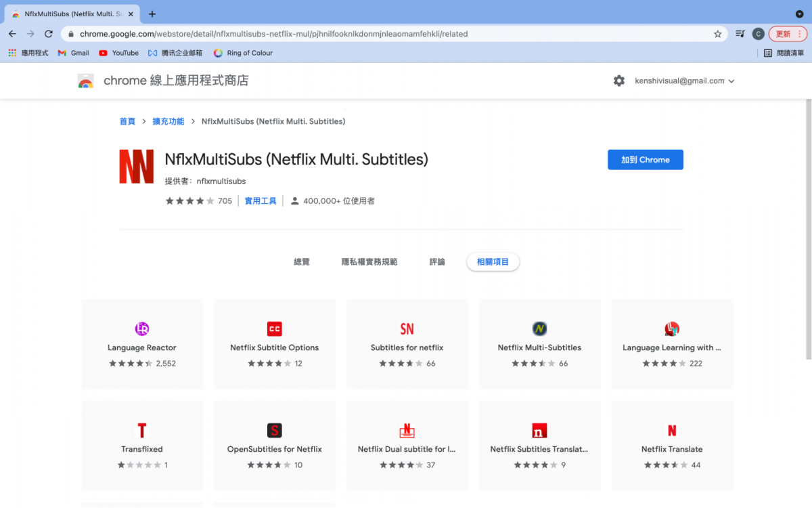Click the 400,000+ 位使用者 user count
This screenshot has height=508, width=812.
pos(332,201)
